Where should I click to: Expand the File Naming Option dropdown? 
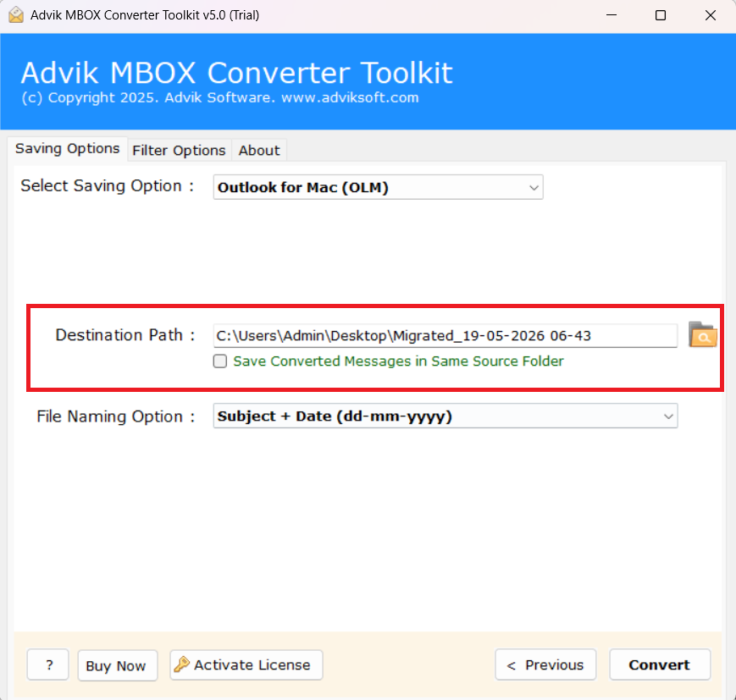tap(445, 416)
